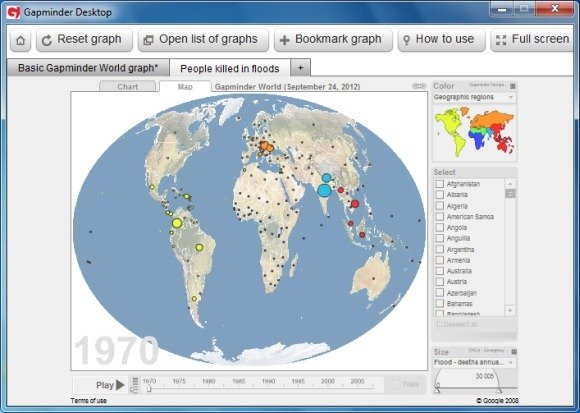580x413 pixels.
Task: Click the playback speed icon next to Play
Action: pos(135,385)
